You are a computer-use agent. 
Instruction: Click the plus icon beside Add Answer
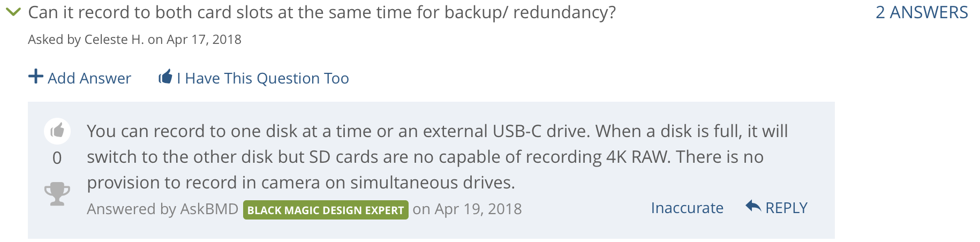click(36, 77)
